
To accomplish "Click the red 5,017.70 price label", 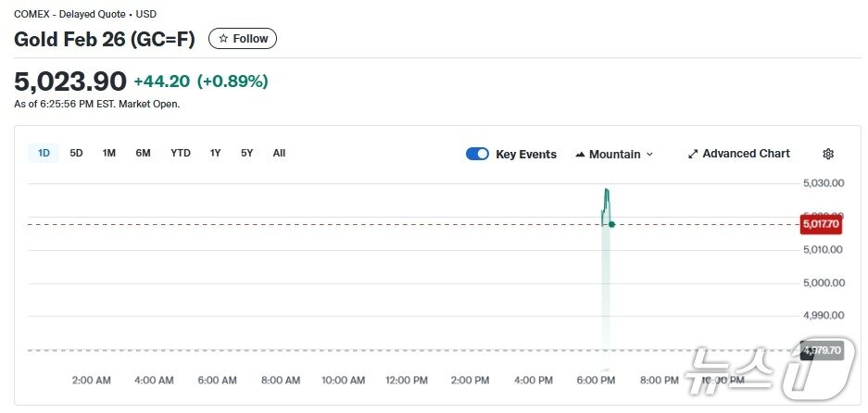I will [821, 224].
